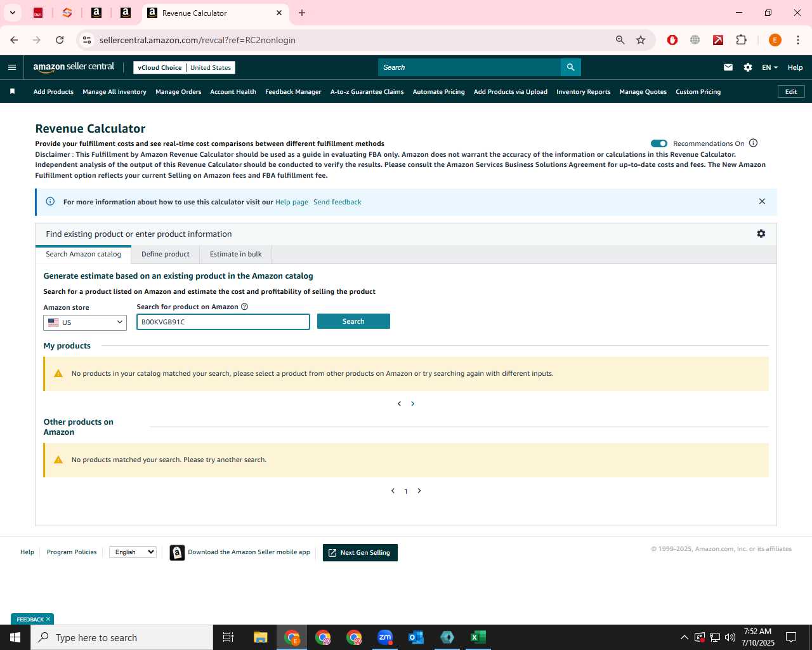The width and height of the screenshot is (812, 650).
Task: Expand vCloud Choice United States account switcher
Action: pyautogui.click(x=184, y=67)
